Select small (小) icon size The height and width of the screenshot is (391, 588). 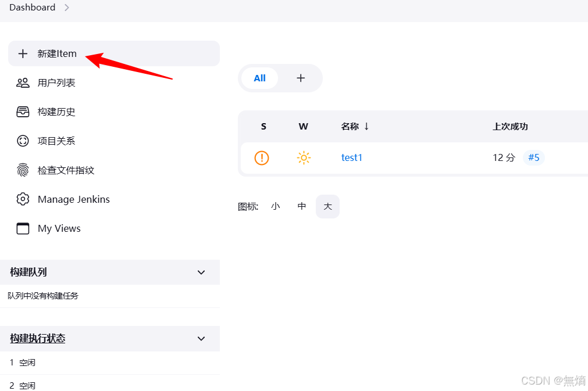coord(275,206)
